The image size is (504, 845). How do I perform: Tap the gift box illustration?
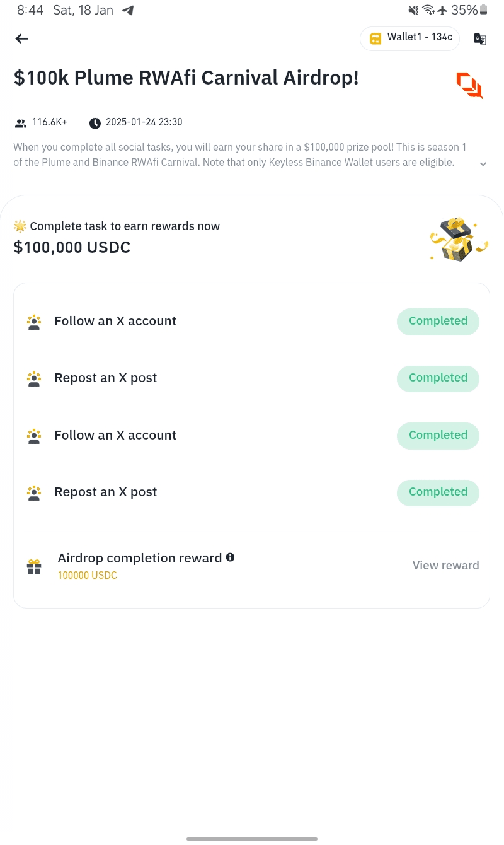pyautogui.click(x=459, y=240)
